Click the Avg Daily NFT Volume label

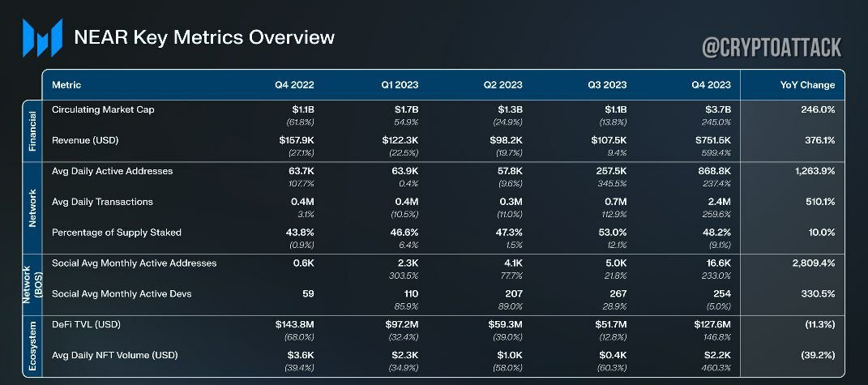pyautogui.click(x=115, y=355)
